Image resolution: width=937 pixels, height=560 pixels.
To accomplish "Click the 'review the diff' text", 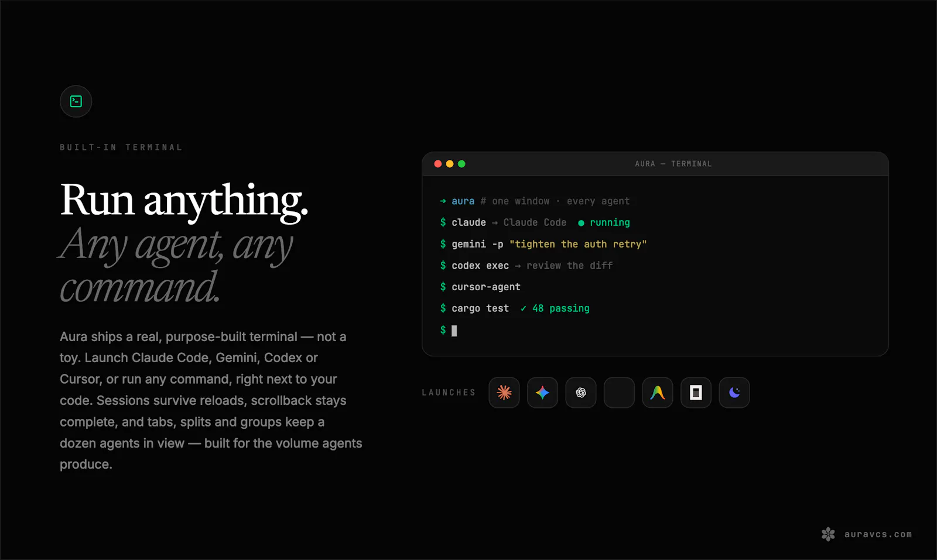I will [x=569, y=266].
